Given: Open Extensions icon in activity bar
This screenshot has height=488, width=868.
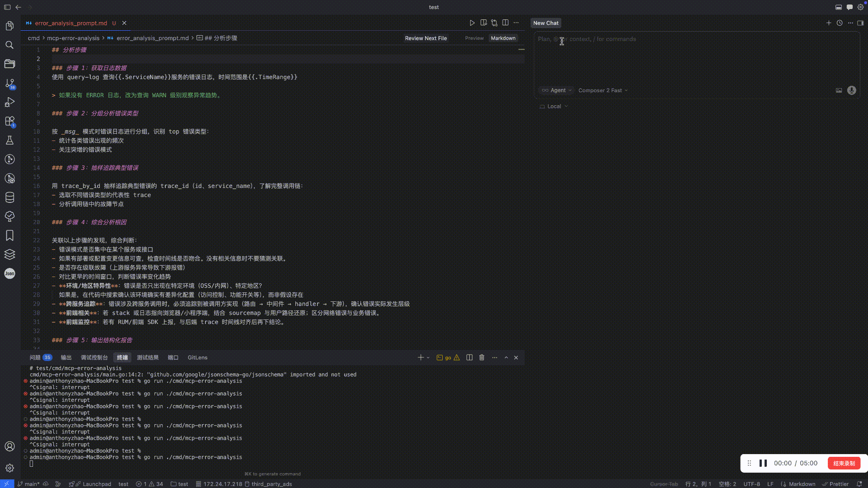Looking at the screenshot, I should (9, 122).
